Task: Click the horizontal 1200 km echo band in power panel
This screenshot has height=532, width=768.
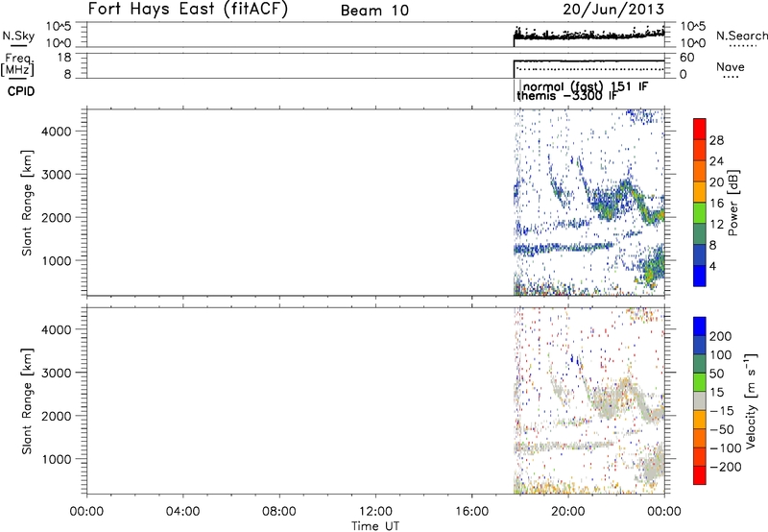Action: click(564, 248)
